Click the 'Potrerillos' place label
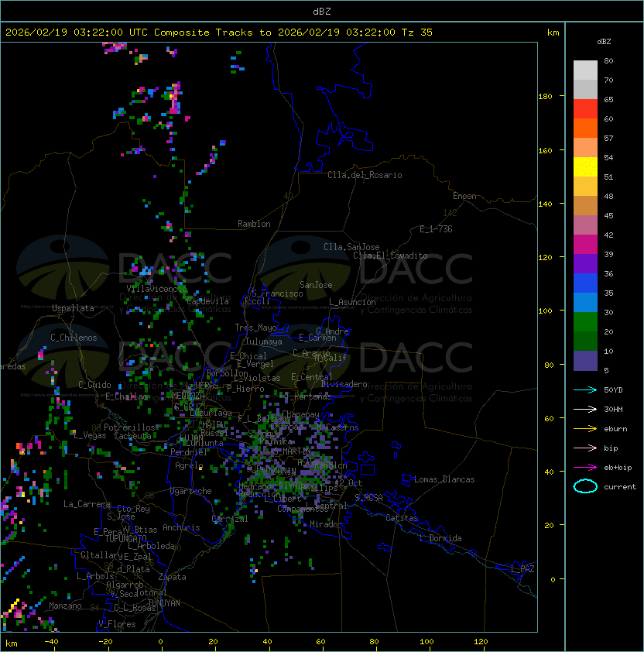The width and height of the screenshot is (644, 652). [129, 427]
